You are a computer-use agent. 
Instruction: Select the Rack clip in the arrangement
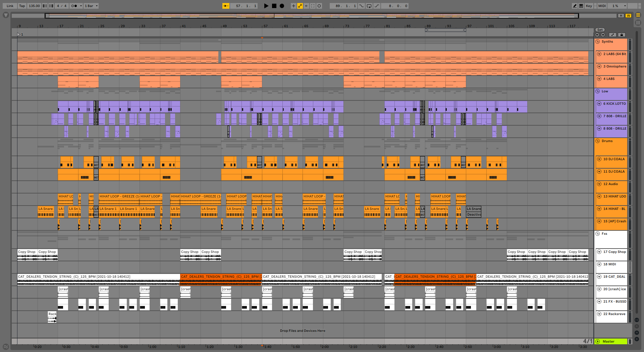[x=52, y=317]
